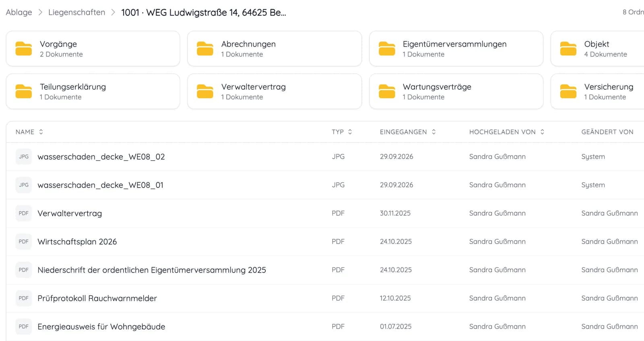Open the Wartungsverträge folder icon
The width and height of the screenshot is (644, 341).
(x=387, y=91)
